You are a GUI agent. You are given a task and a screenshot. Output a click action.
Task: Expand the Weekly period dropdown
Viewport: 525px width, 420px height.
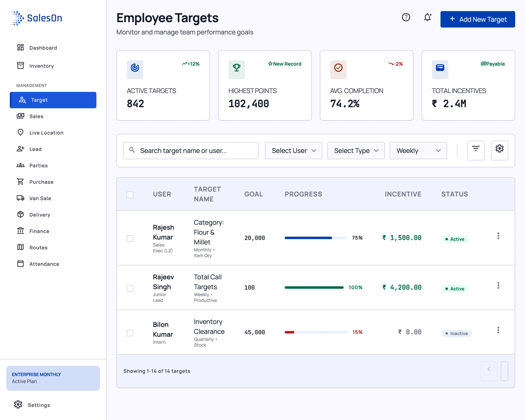tap(418, 151)
